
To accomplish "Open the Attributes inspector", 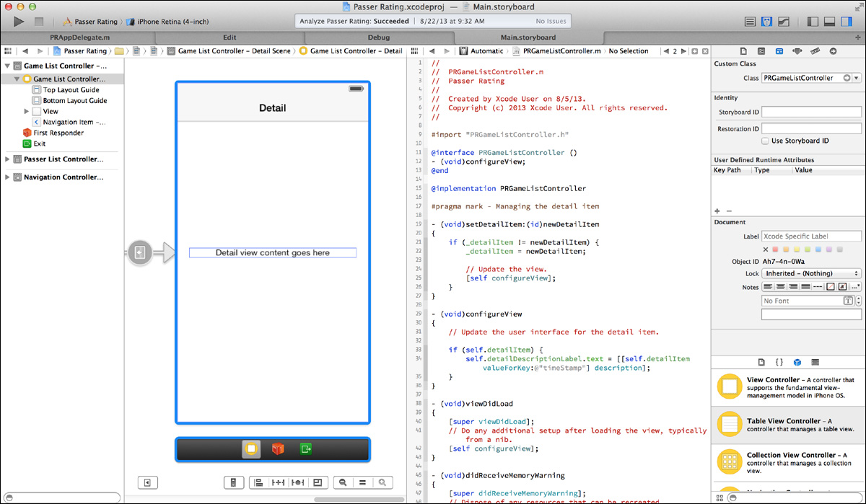I will [797, 50].
